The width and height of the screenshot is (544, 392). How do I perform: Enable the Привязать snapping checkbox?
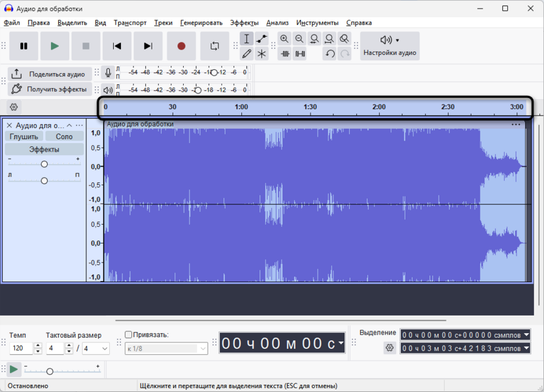coord(128,335)
